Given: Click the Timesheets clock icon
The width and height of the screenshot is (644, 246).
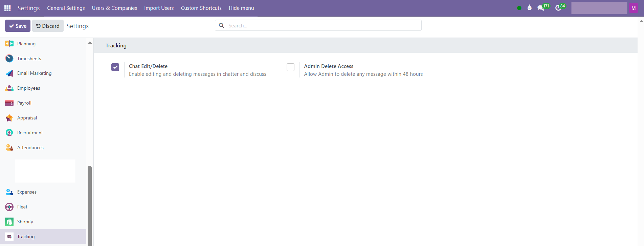Looking at the screenshot, I should tap(9, 59).
